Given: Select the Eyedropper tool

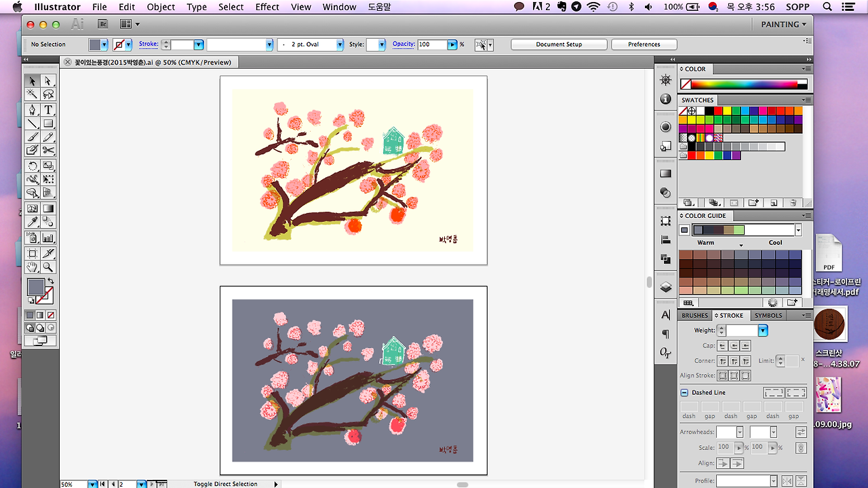Looking at the screenshot, I should [32, 223].
